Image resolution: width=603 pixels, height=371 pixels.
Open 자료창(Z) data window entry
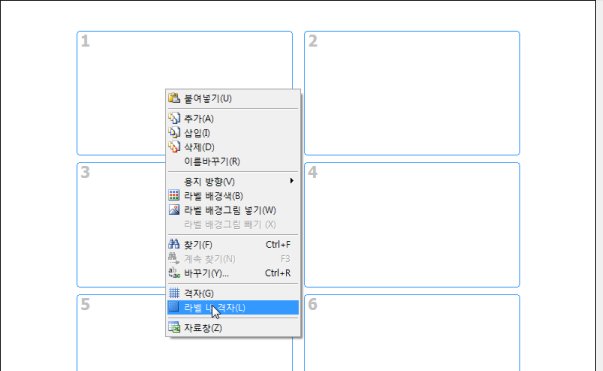coord(233,328)
